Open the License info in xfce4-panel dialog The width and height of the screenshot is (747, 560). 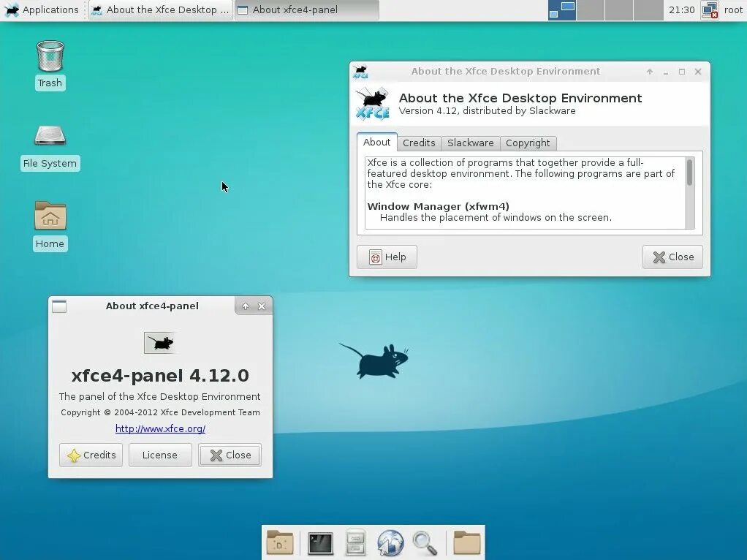(159, 455)
